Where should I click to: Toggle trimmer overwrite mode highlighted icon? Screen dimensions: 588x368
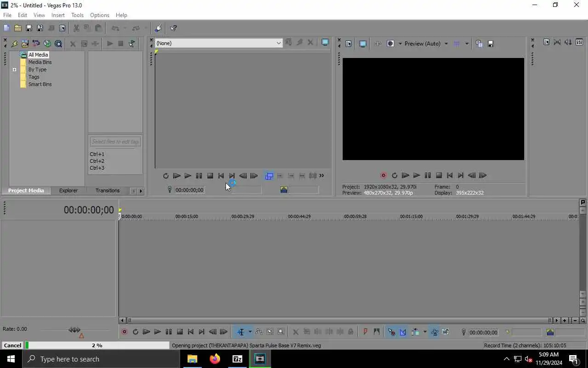coord(269,176)
